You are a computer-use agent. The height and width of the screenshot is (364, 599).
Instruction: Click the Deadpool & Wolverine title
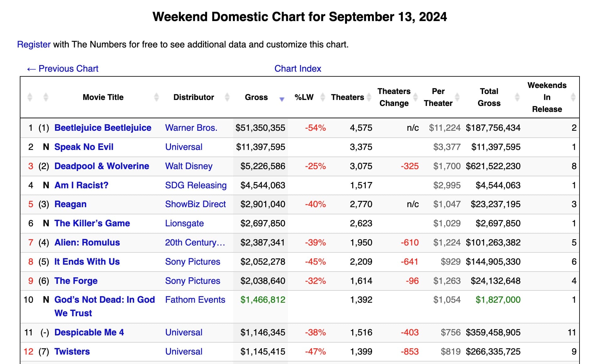pos(102,166)
